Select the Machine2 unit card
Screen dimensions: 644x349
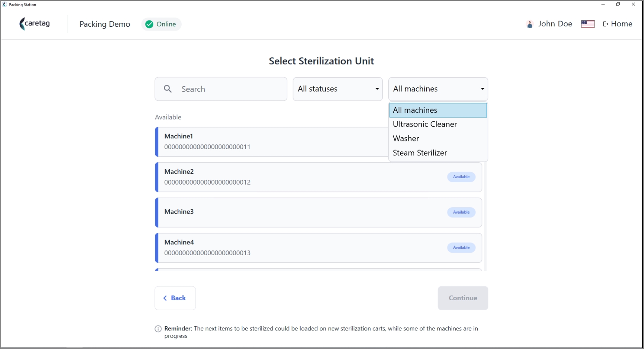coord(319,177)
